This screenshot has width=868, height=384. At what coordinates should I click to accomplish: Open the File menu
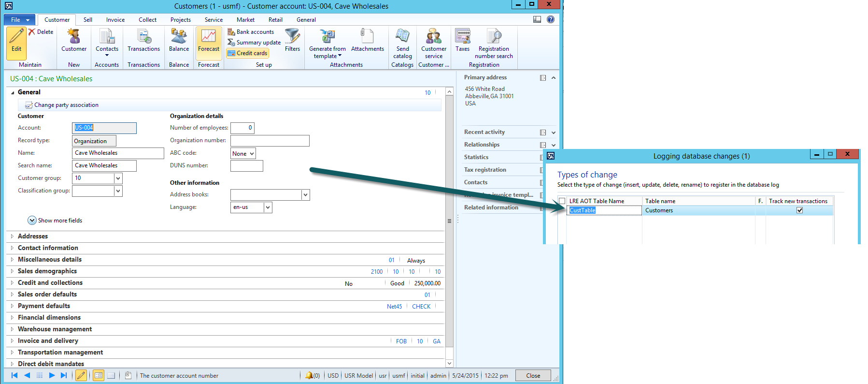click(x=20, y=20)
